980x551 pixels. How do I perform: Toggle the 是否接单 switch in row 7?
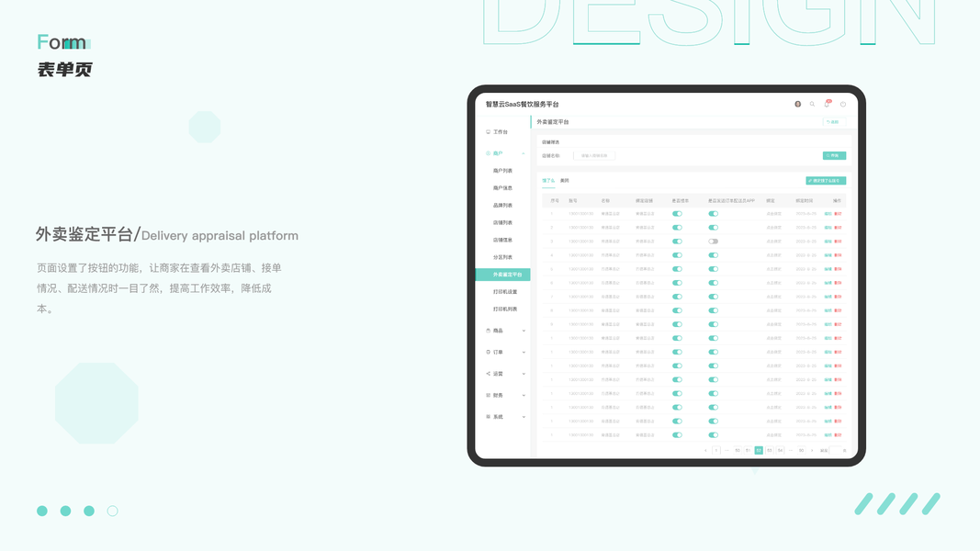tap(677, 297)
